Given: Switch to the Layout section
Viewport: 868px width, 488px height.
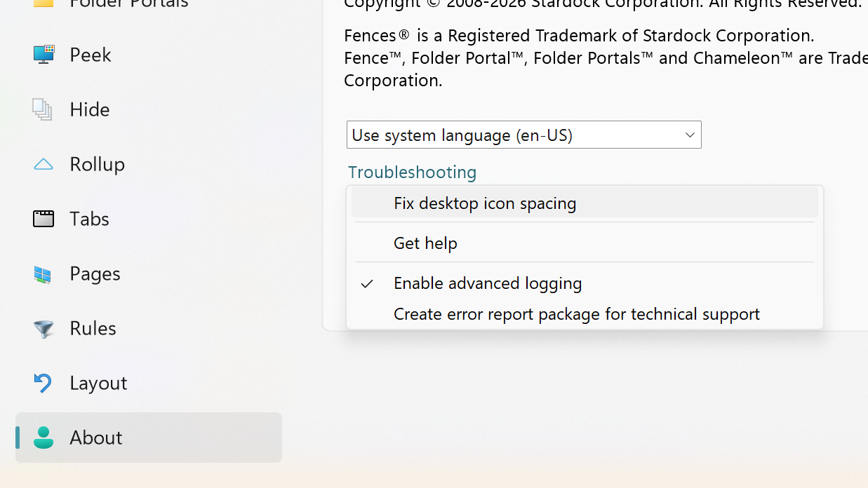Looking at the screenshot, I should tap(98, 383).
